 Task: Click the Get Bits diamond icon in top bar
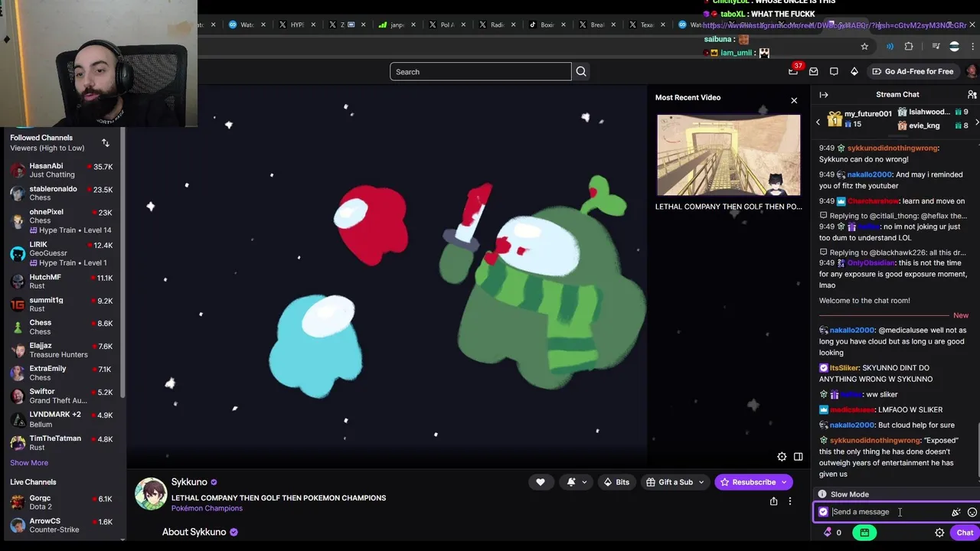click(854, 71)
